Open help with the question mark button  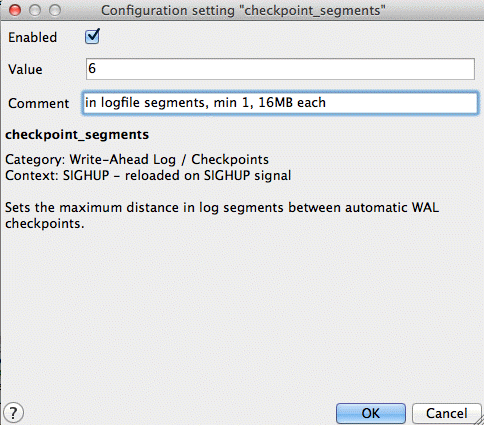coord(13,413)
